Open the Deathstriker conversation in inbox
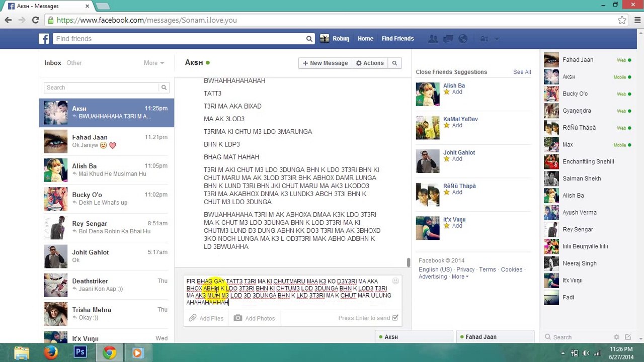The image size is (644, 362). (x=107, y=285)
